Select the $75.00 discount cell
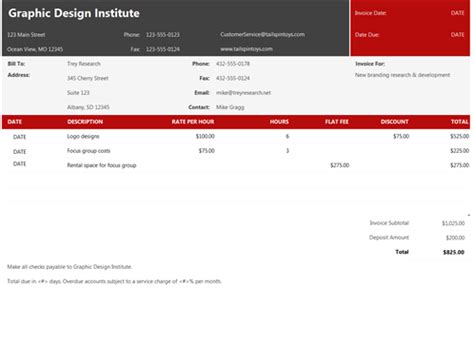 click(x=401, y=136)
